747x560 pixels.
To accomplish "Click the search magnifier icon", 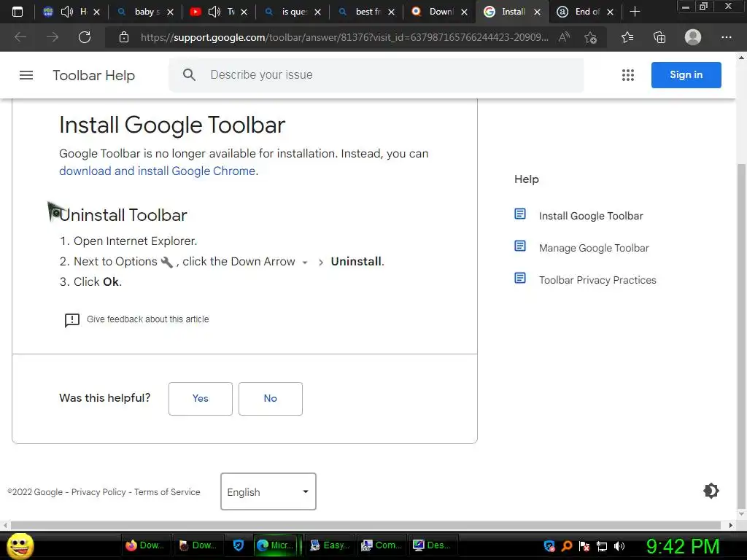I will click(x=189, y=75).
